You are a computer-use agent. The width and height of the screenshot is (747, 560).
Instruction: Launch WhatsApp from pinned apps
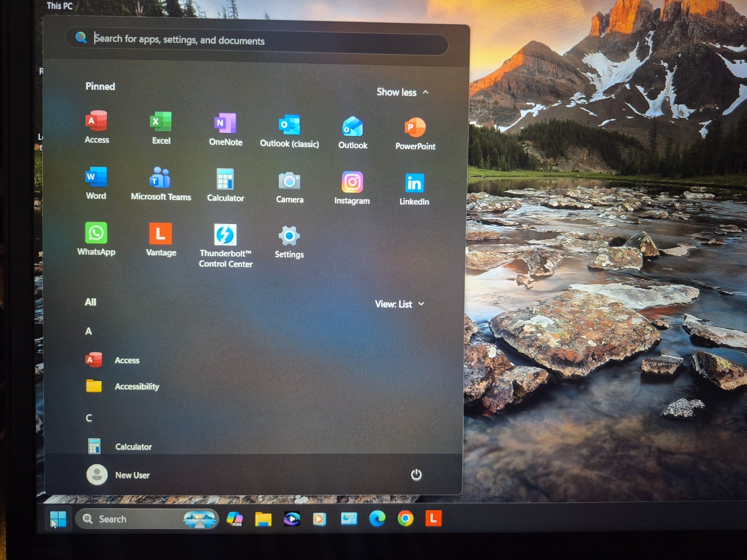click(x=96, y=238)
